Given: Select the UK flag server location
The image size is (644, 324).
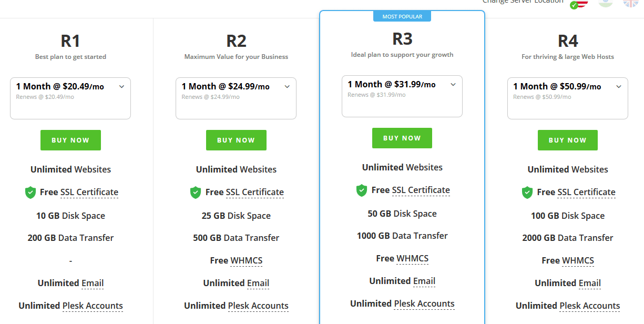Looking at the screenshot, I should pyautogui.click(x=631, y=3).
